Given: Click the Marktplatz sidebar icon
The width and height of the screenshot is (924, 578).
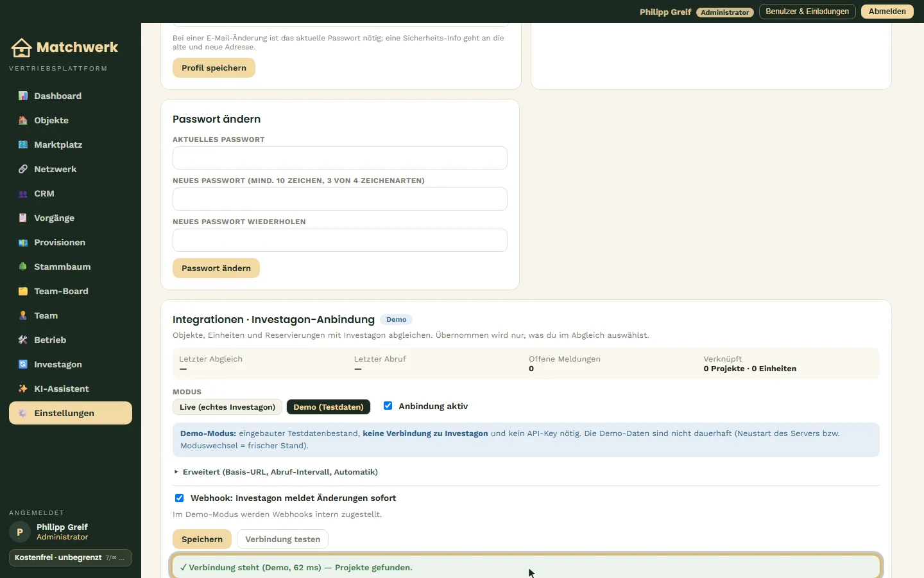Looking at the screenshot, I should coord(23,144).
